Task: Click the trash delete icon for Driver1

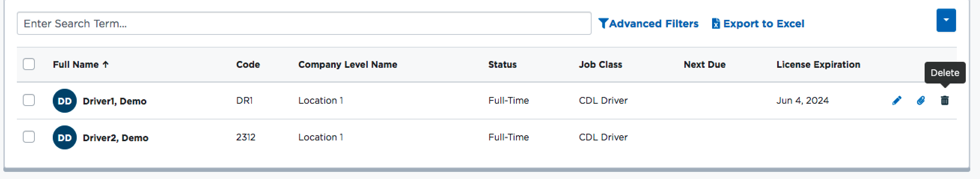Action: click(944, 100)
